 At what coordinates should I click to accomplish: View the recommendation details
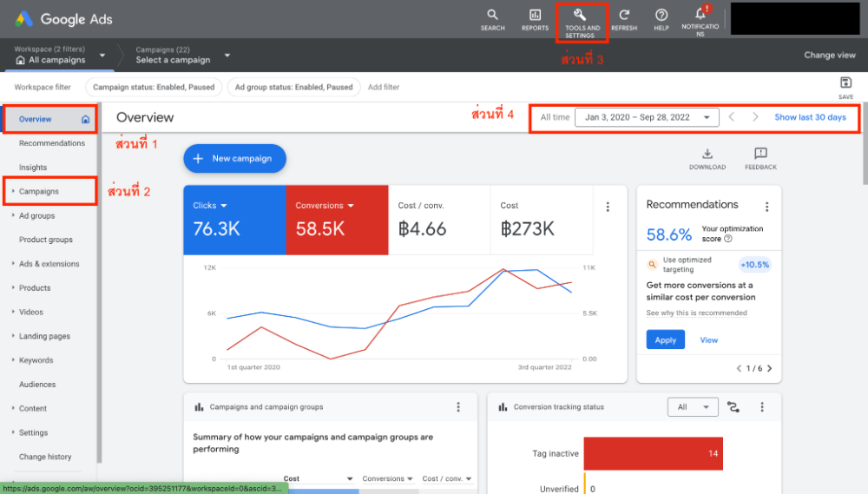[x=709, y=340]
